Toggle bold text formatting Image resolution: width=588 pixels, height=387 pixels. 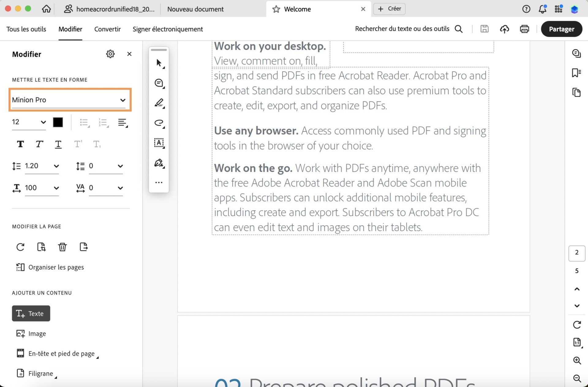(20, 144)
